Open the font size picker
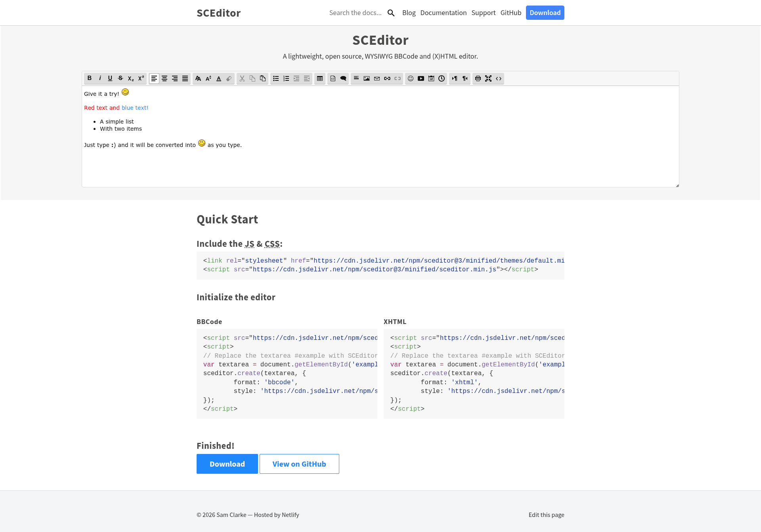 pos(208,78)
